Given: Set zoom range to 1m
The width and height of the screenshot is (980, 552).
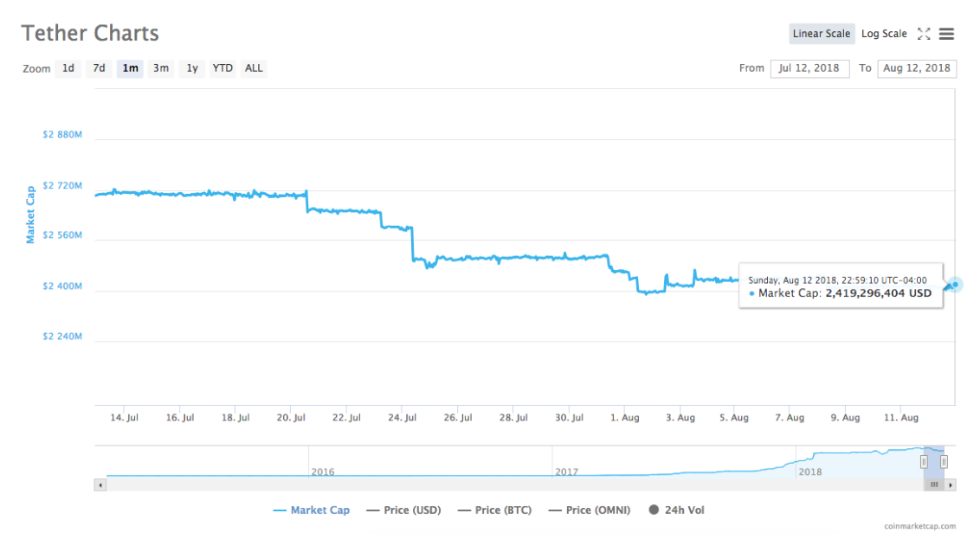Looking at the screenshot, I should tap(130, 68).
